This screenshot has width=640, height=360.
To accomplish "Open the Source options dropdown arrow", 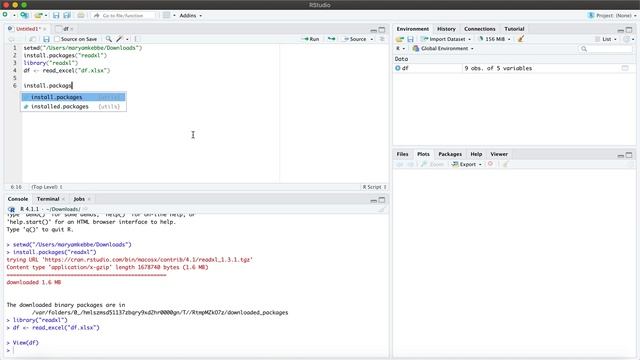I will click(x=372, y=39).
